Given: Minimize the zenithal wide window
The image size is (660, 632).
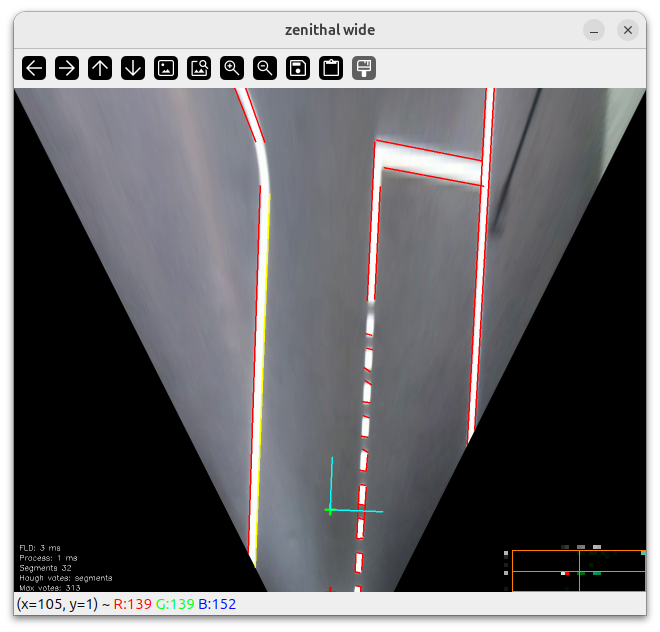Looking at the screenshot, I should tap(594, 30).
